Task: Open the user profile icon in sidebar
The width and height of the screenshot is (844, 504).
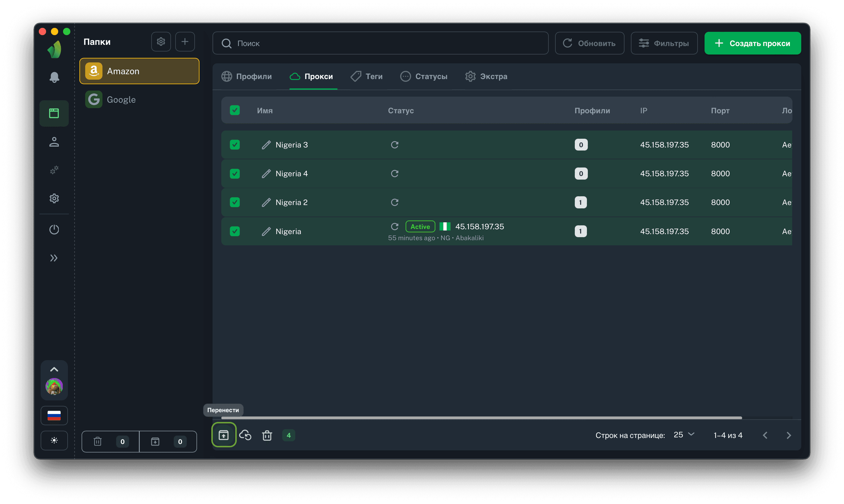Action: click(x=54, y=142)
